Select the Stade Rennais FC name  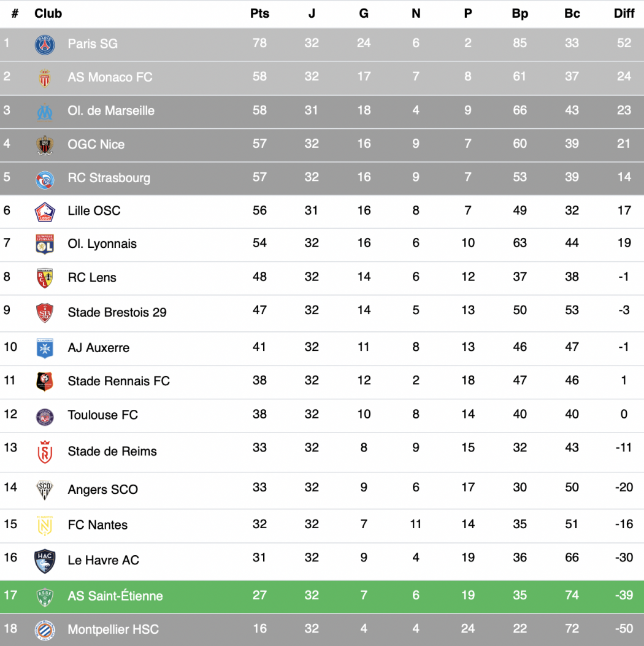pos(118,381)
